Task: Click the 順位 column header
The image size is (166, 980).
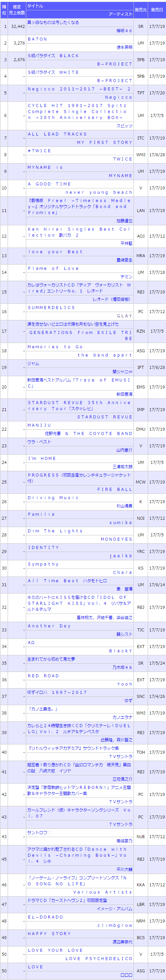Action: pyautogui.click(x=4, y=10)
